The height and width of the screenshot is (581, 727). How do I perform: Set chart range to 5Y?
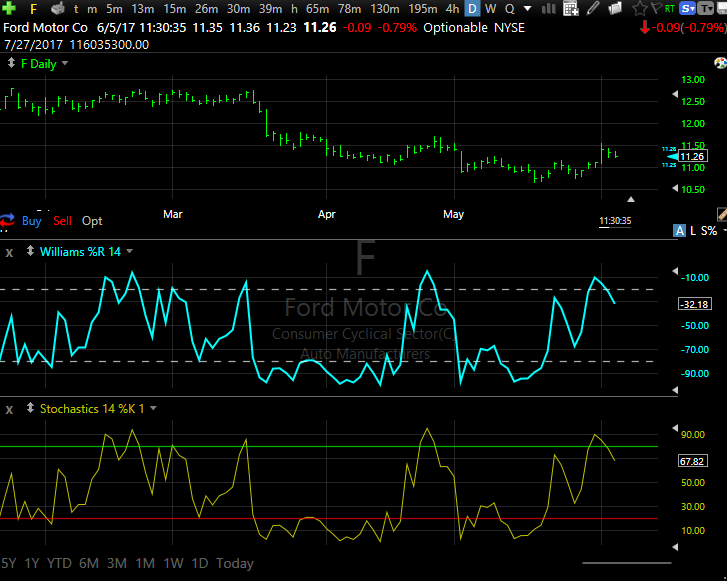click(9, 563)
